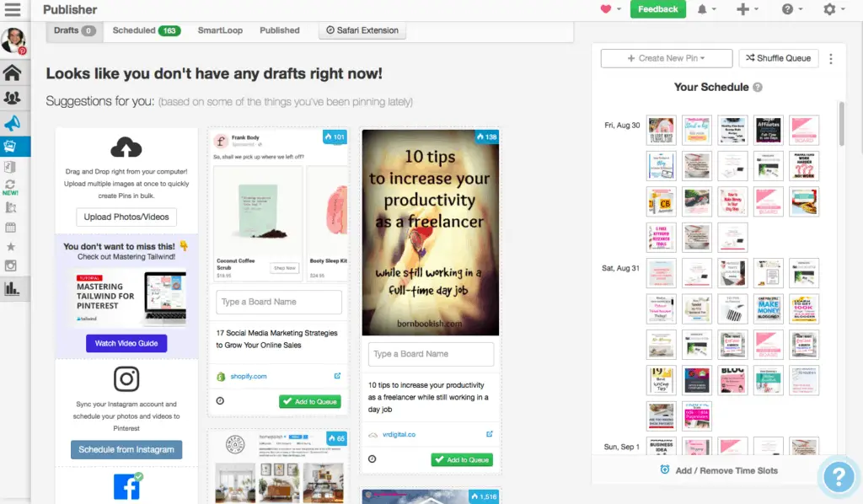The height and width of the screenshot is (504, 863).
Task: Expand the settings gear dropdown
Action: pyautogui.click(x=834, y=9)
